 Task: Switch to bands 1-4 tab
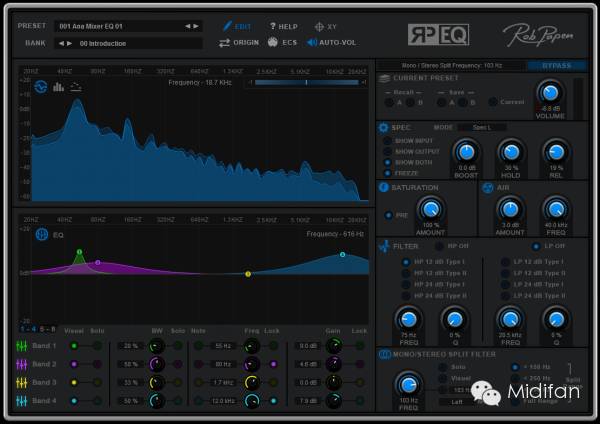28,329
